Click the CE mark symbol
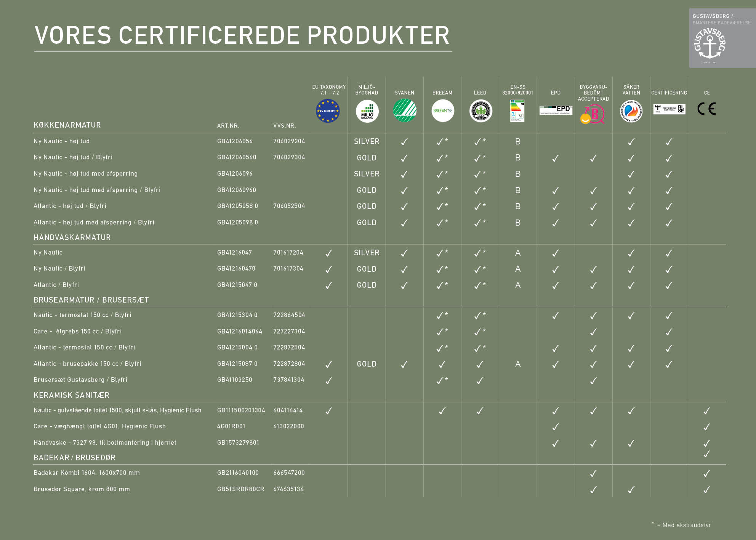This screenshot has width=756, height=540. pos(706,109)
